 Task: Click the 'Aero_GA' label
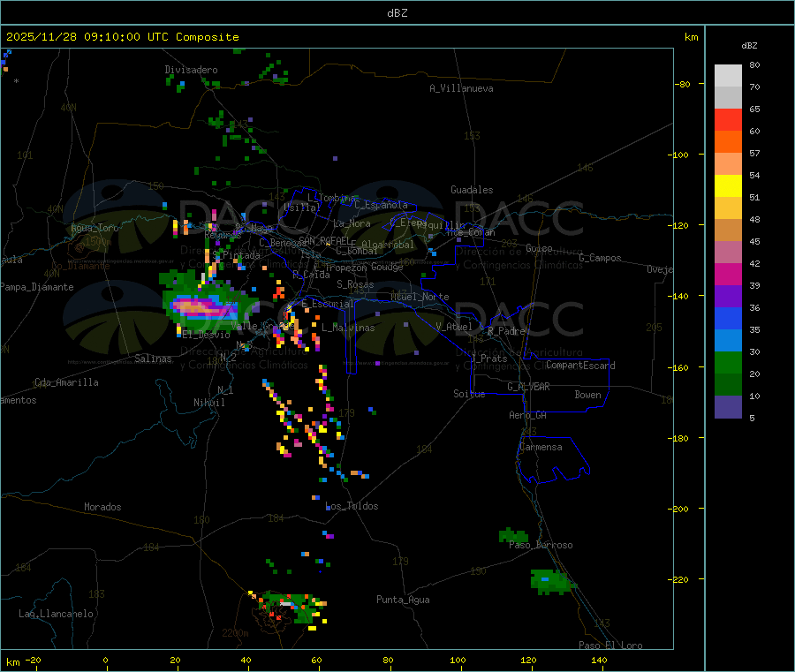click(x=528, y=416)
